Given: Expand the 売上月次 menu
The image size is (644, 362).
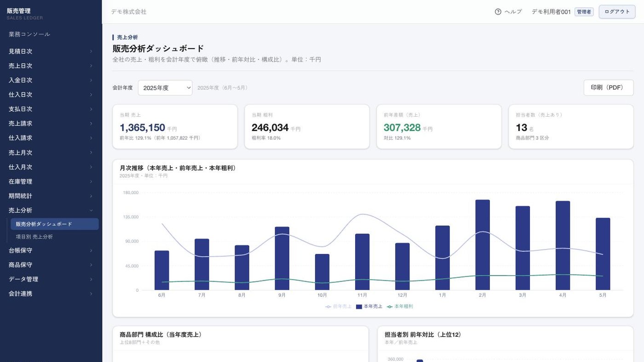Looking at the screenshot, I should (x=51, y=153).
